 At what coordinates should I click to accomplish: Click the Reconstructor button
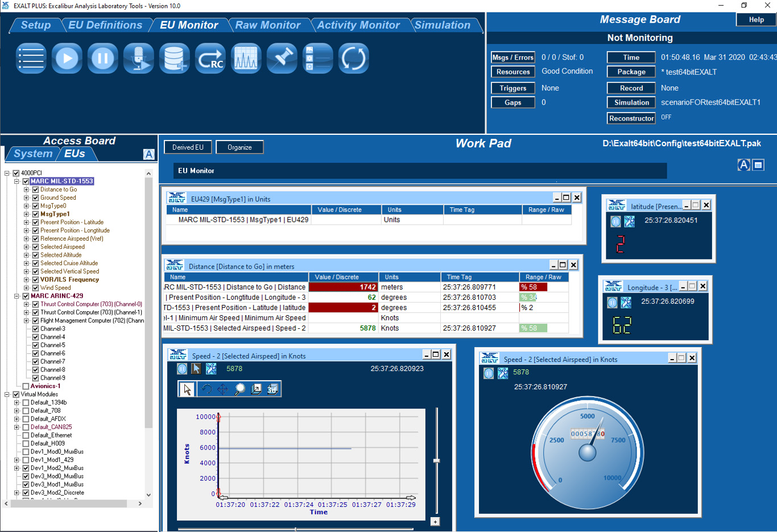(x=631, y=118)
